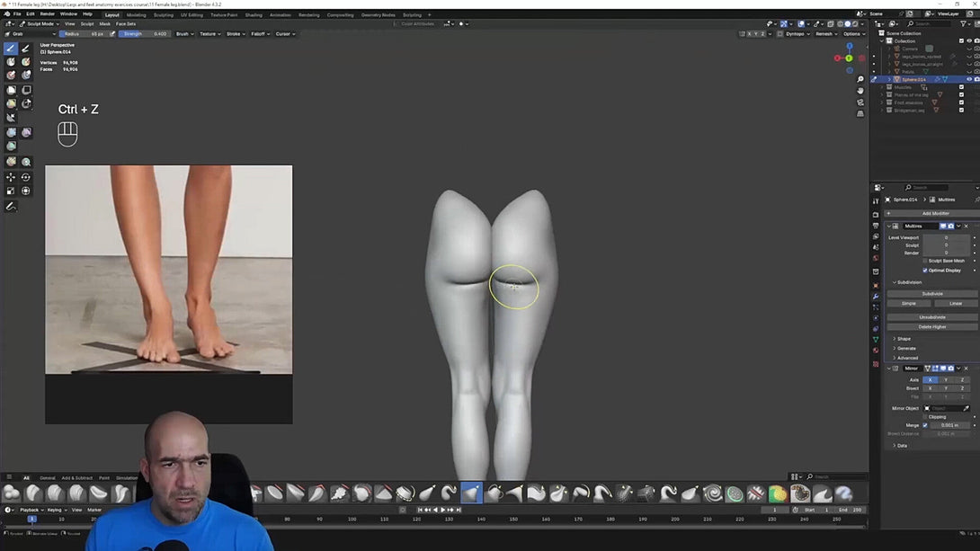980x551 pixels.
Task: Open the Falloff dropdown
Action: 260,34
